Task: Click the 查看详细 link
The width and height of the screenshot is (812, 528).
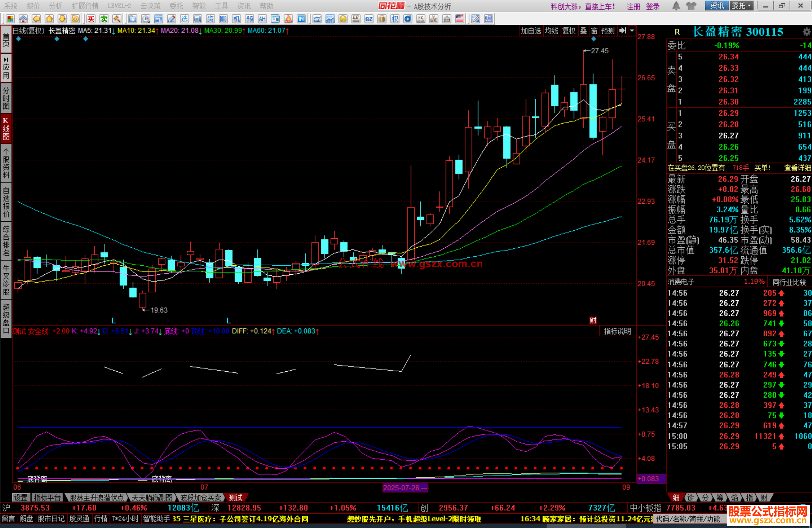Action: [x=797, y=168]
